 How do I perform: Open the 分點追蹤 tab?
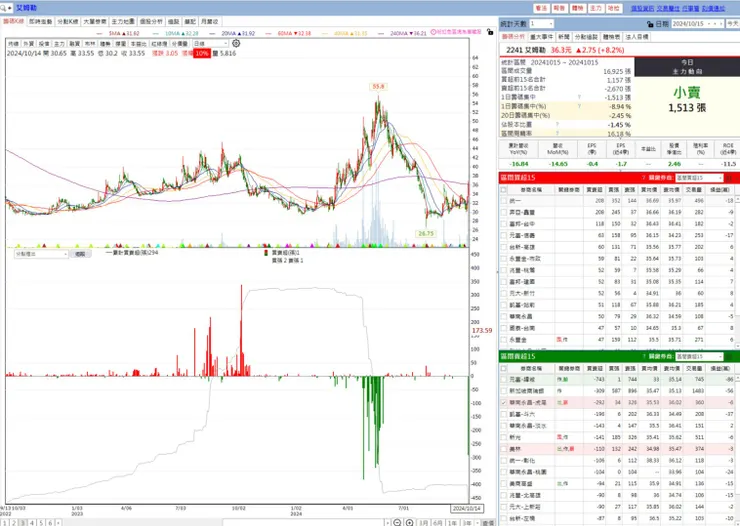(585, 37)
